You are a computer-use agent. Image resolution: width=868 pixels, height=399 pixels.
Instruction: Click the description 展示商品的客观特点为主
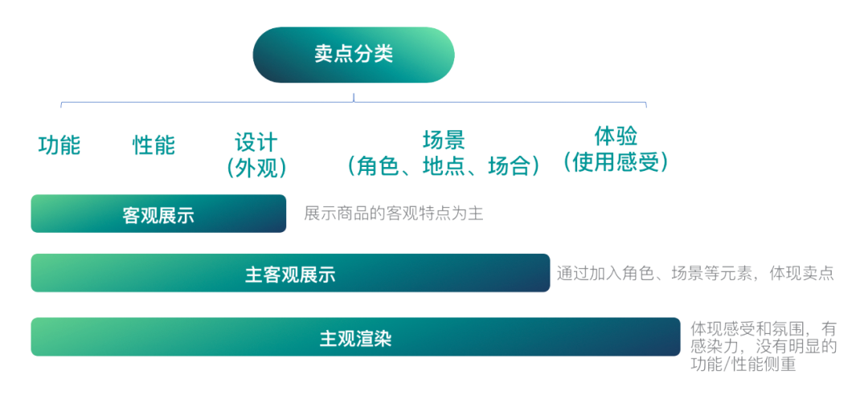(394, 214)
